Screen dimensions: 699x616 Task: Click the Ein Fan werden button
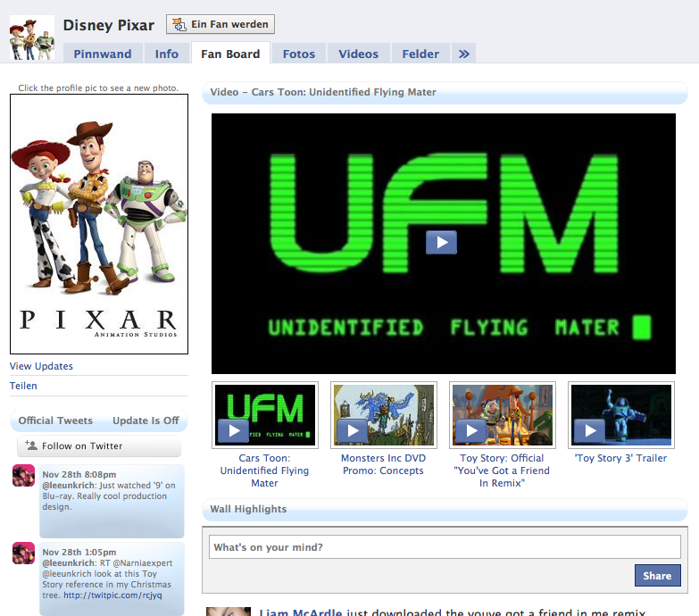(x=221, y=24)
